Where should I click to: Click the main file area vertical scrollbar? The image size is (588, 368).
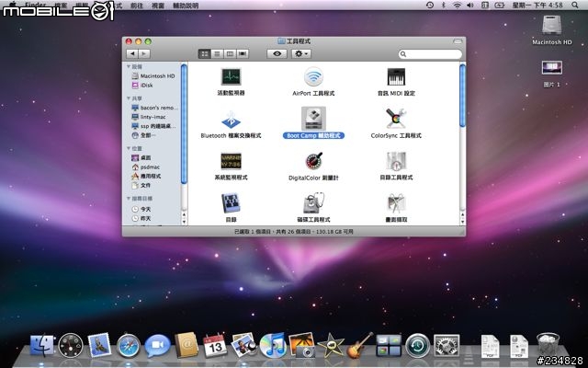point(462,96)
